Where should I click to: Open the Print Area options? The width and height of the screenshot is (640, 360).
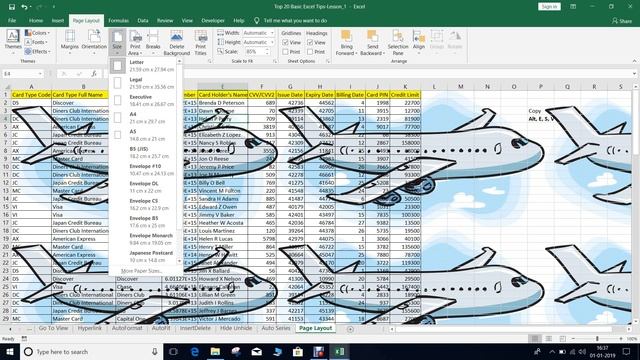pyautogui.click(x=135, y=42)
